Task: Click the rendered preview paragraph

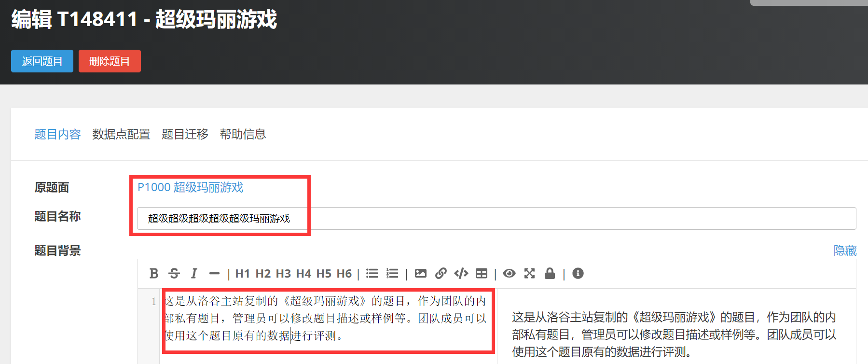Action: point(674,335)
